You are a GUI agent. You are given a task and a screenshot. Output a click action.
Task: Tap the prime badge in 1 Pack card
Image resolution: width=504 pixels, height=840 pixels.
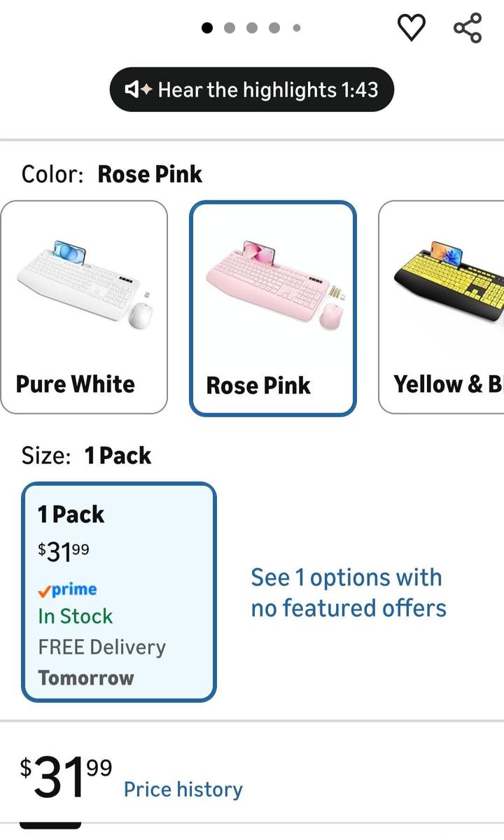[67, 589]
